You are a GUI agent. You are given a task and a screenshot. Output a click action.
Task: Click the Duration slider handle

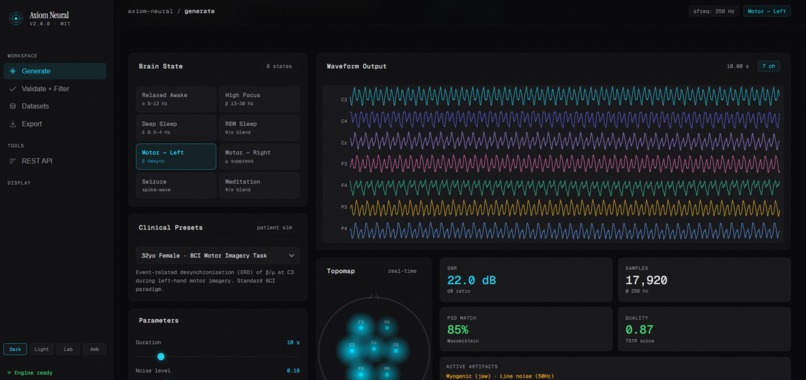(x=161, y=356)
